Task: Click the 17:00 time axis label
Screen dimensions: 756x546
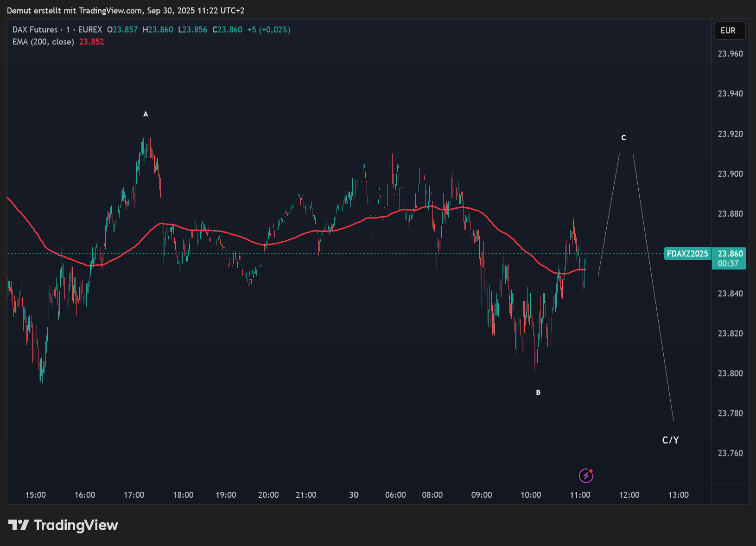Action: tap(134, 495)
